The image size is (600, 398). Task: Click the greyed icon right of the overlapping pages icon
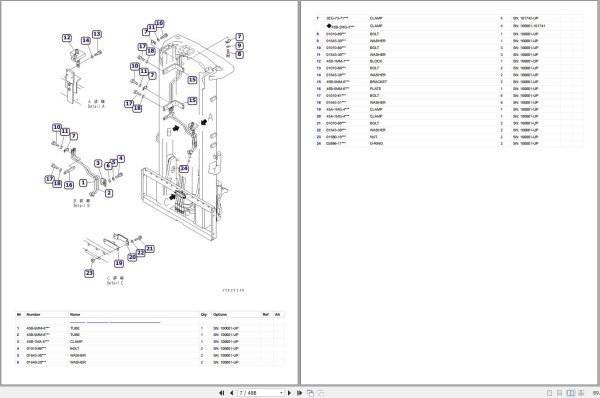[321, 393]
